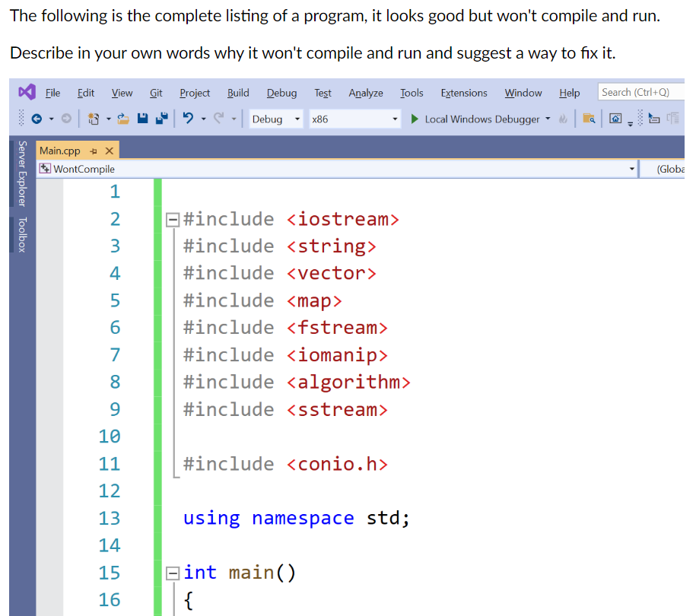Collapse the main function at line 15

172,572
